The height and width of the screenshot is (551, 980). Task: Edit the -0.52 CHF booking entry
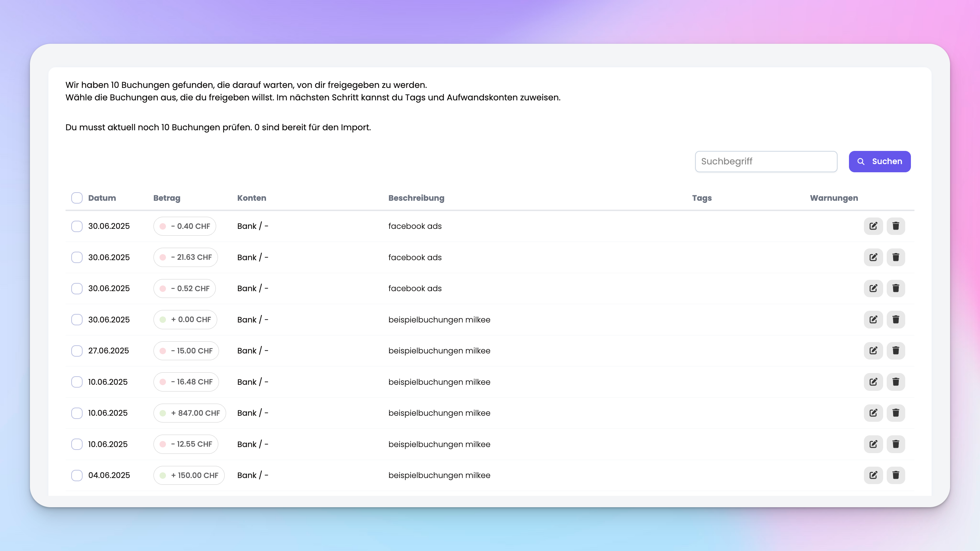point(873,288)
